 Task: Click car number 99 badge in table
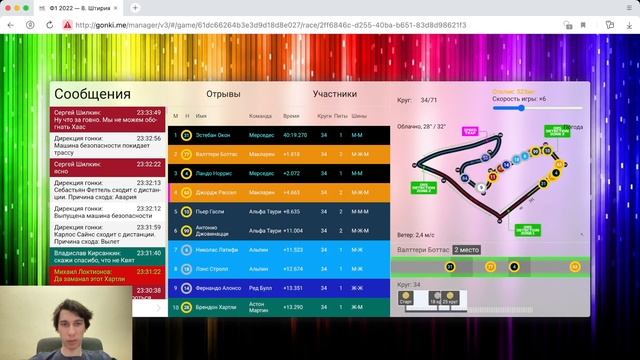click(x=186, y=231)
